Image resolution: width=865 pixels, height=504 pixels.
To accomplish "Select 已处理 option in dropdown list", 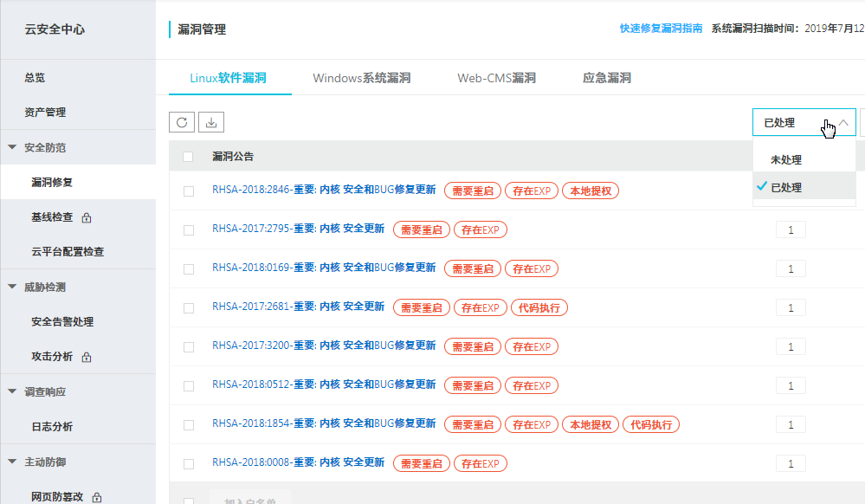I will (804, 187).
